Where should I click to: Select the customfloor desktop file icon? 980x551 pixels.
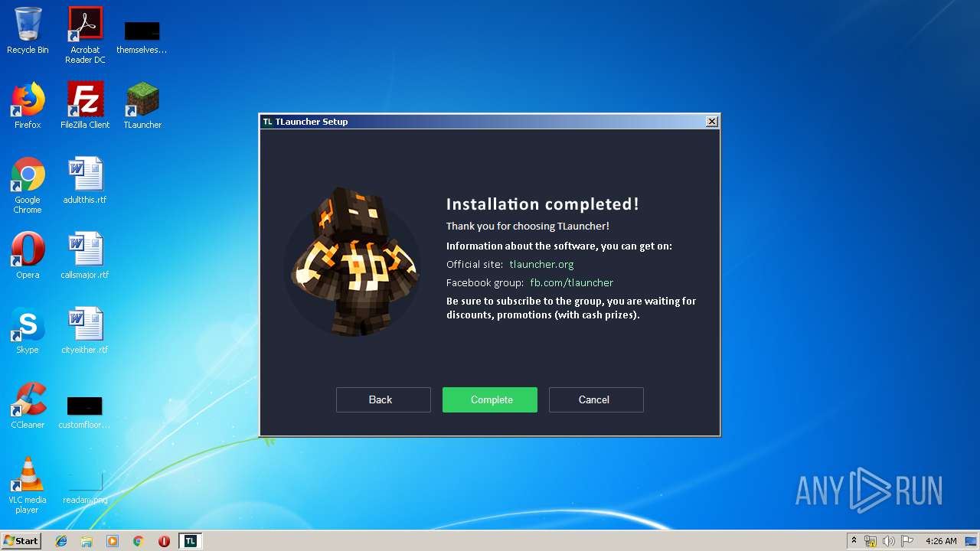(x=84, y=412)
